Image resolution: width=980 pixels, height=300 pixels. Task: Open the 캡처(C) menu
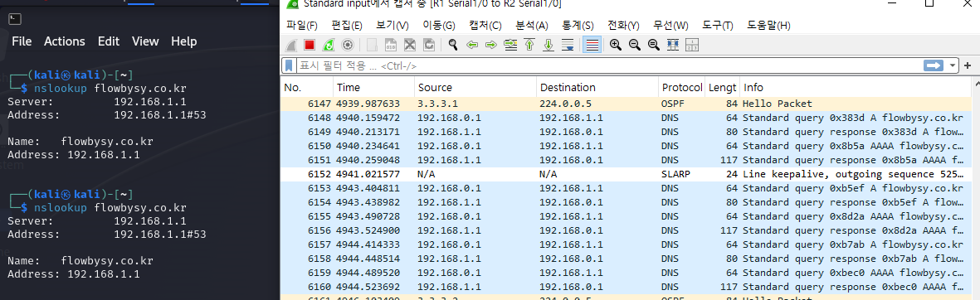tap(485, 26)
